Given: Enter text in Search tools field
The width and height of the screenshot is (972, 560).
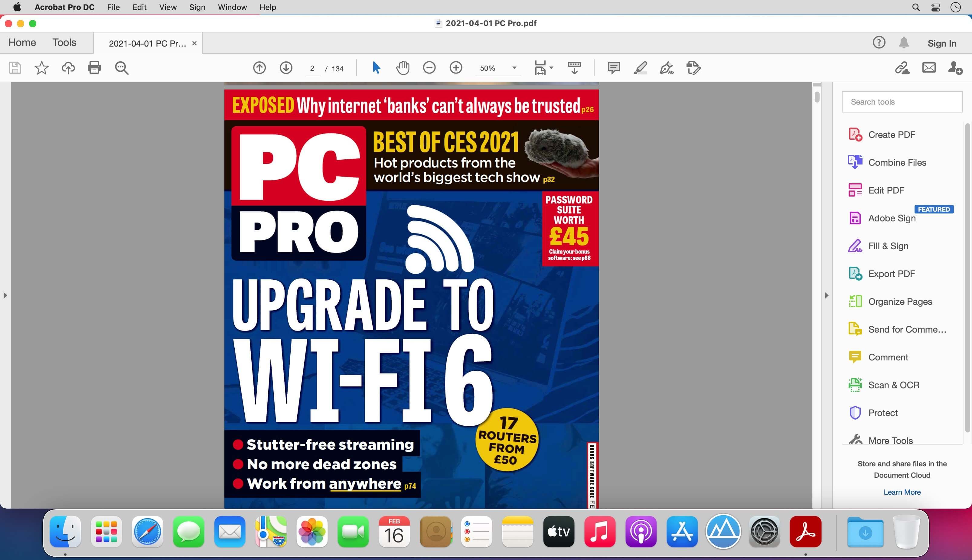Looking at the screenshot, I should click(x=902, y=102).
